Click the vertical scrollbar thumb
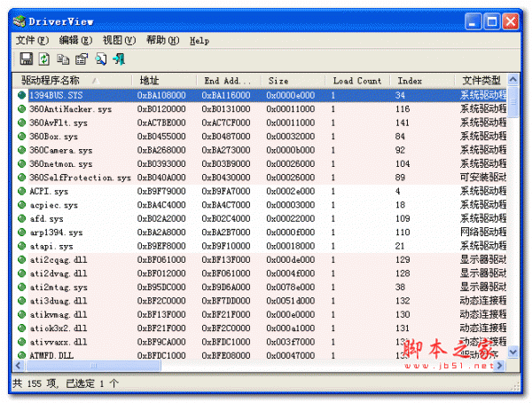The width and height of the screenshot is (532, 403). pos(512,102)
